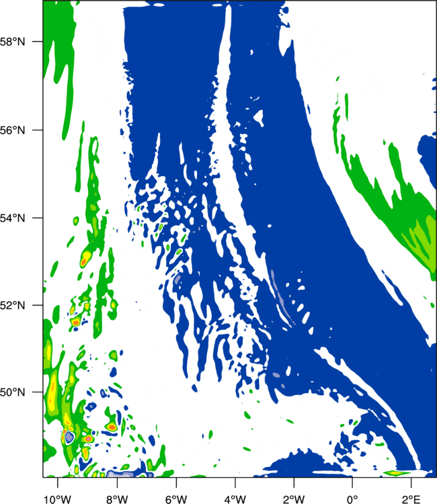Click the 0° longitude label
The height and width of the screenshot is (504, 437).
(x=352, y=499)
